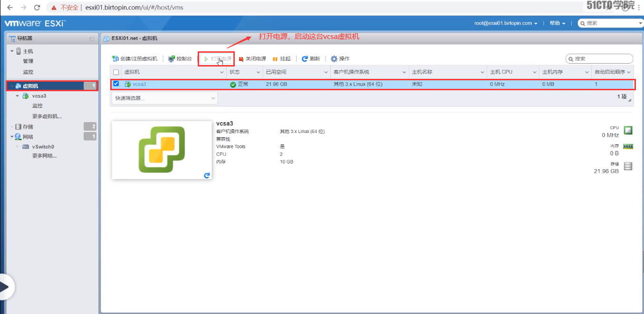Click the VM list 搜索 search box
The height and width of the screenshot is (314, 644).
coord(599,59)
